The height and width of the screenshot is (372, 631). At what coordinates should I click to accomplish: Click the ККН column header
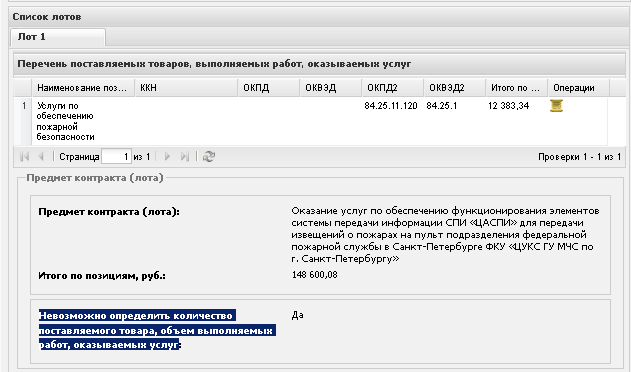click(x=186, y=88)
